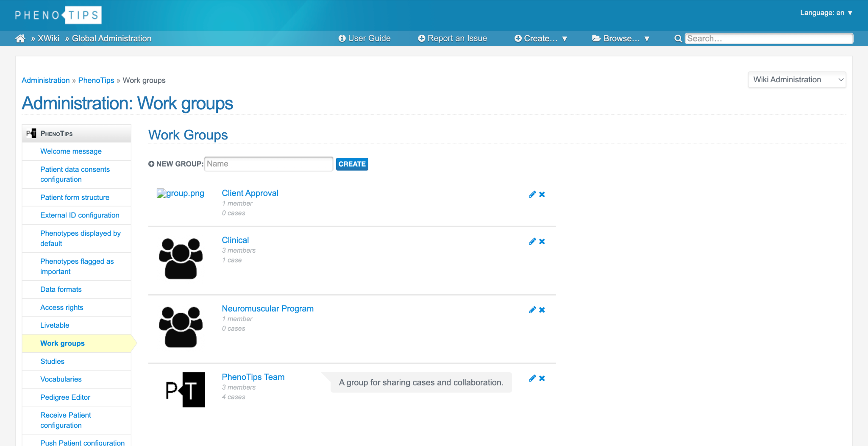This screenshot has width=868, height=446.
Task: Click '4 cases' under PhenoTips Team
Action: [234, 397]
